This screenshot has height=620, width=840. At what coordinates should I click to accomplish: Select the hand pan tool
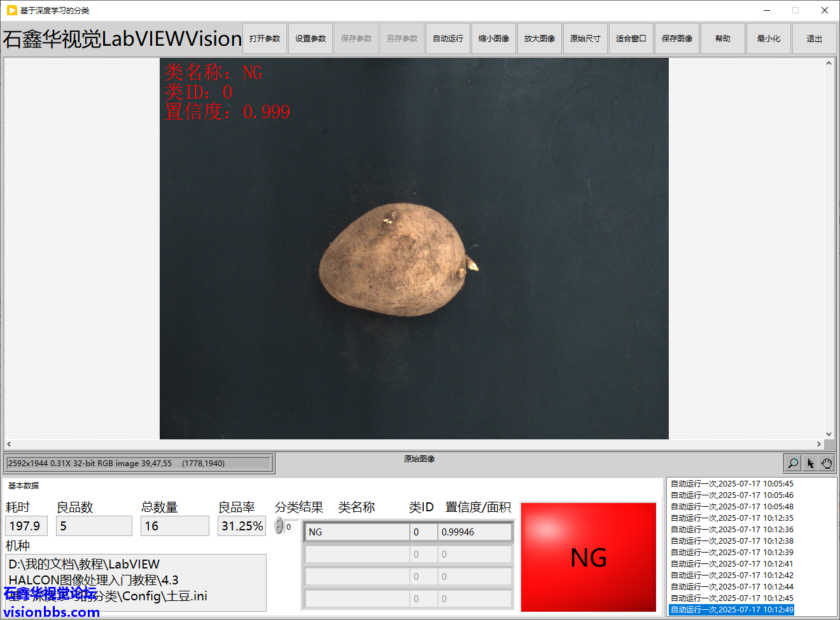[x=827, y=464]
